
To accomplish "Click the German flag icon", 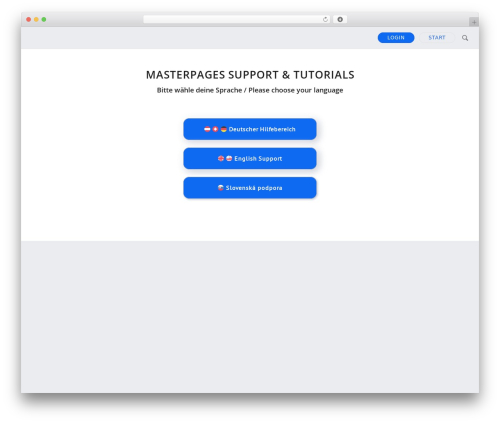I will (224, 129).
